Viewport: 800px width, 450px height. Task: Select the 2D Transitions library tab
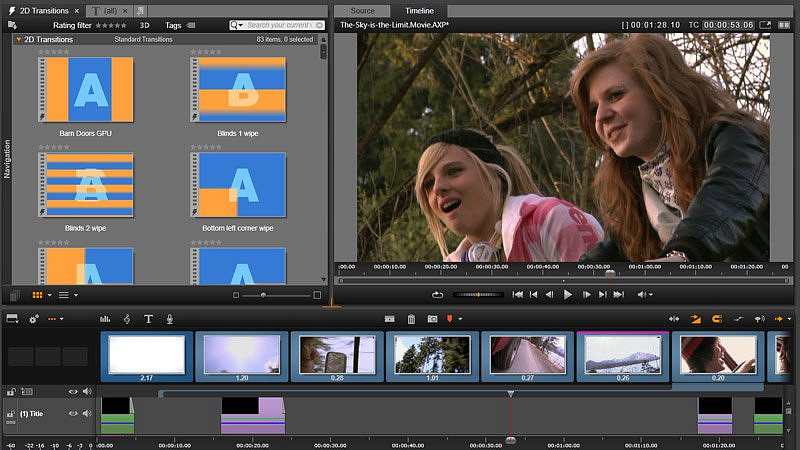click(44, 10)
